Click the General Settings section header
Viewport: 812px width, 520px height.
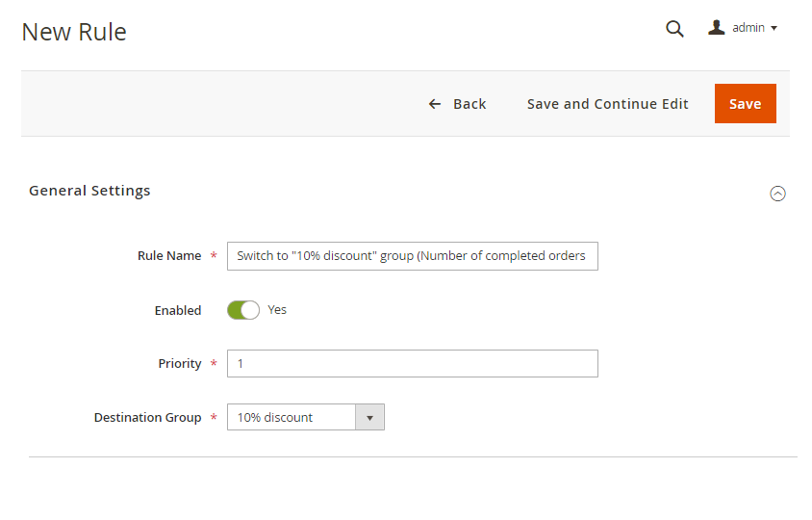[x=89, y=191]
